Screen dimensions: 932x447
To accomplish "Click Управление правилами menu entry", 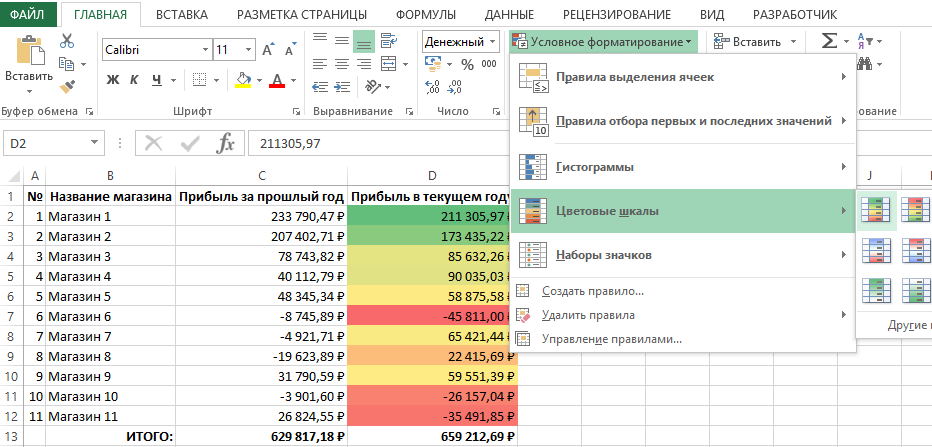I will 611,339.
